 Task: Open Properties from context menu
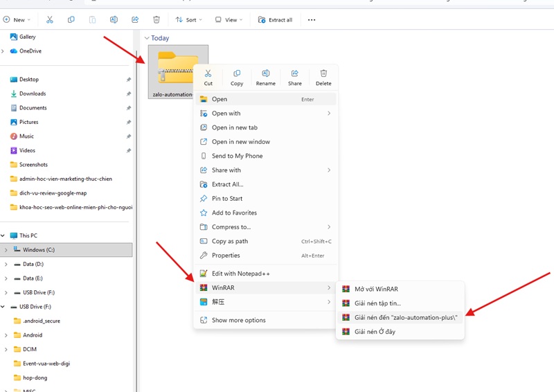[266, 255]
